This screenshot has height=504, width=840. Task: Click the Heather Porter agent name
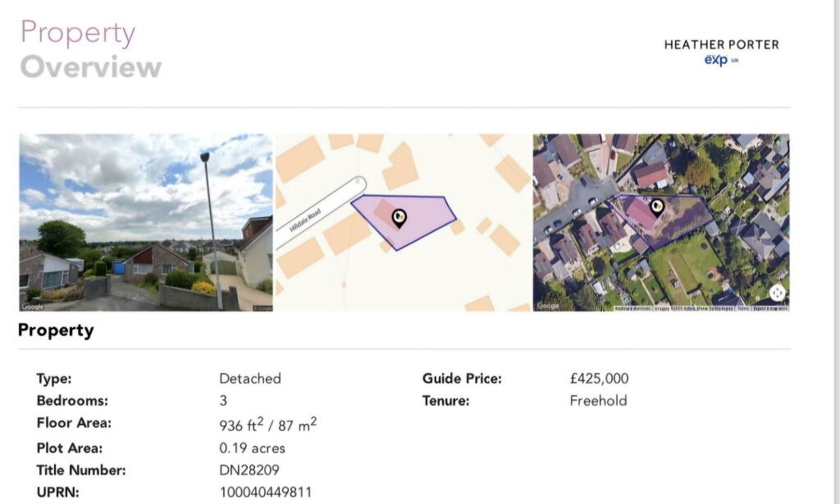coord(721,44)
